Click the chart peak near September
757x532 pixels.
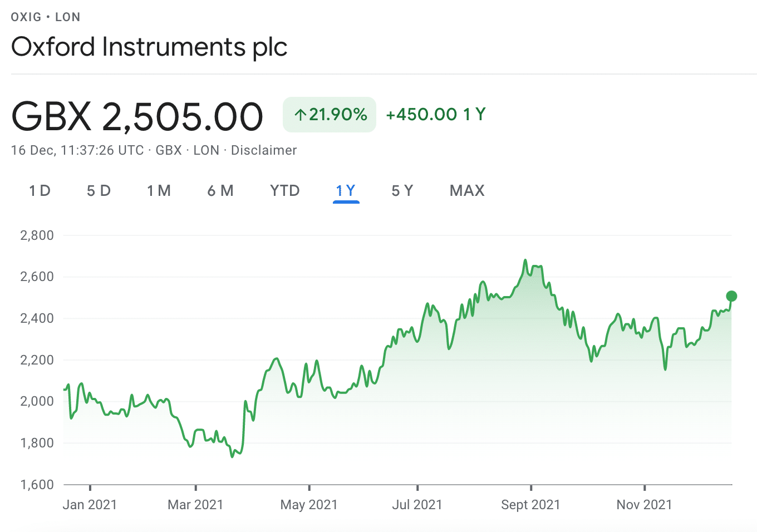(x=525, y=260)
